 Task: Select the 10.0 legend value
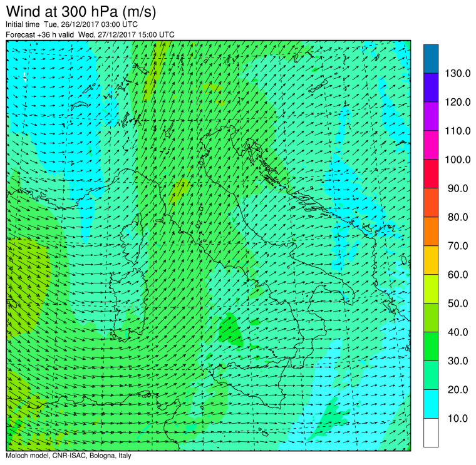[458, 418]
